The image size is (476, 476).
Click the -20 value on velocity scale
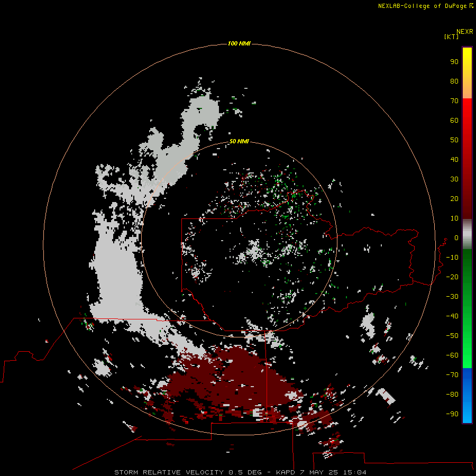(452, 277)
